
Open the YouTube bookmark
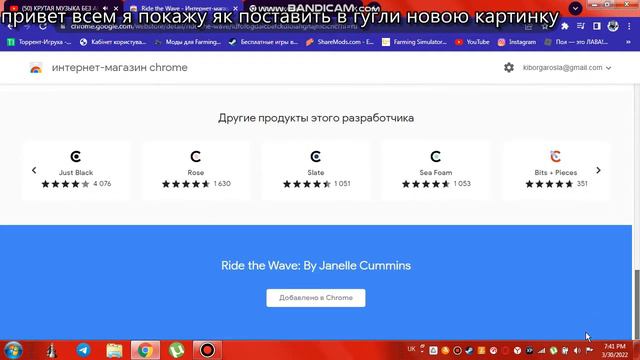pyautogui.click(x=472, y=42)
